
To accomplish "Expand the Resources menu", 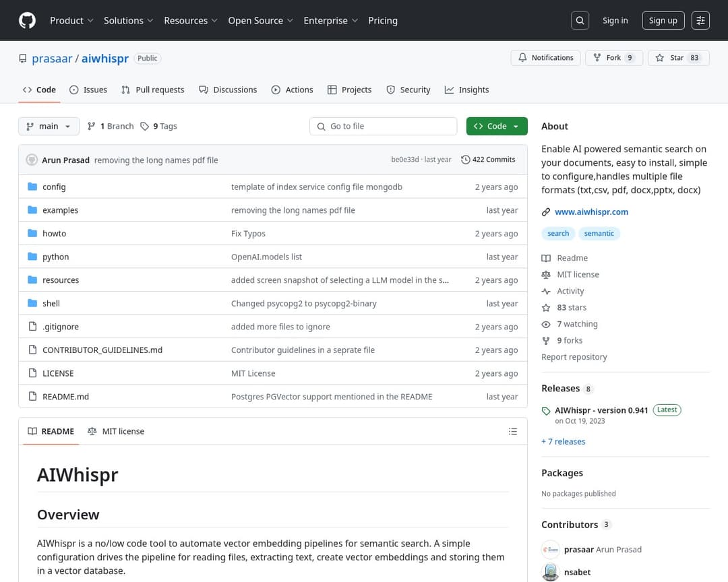I will coord(190,20).
